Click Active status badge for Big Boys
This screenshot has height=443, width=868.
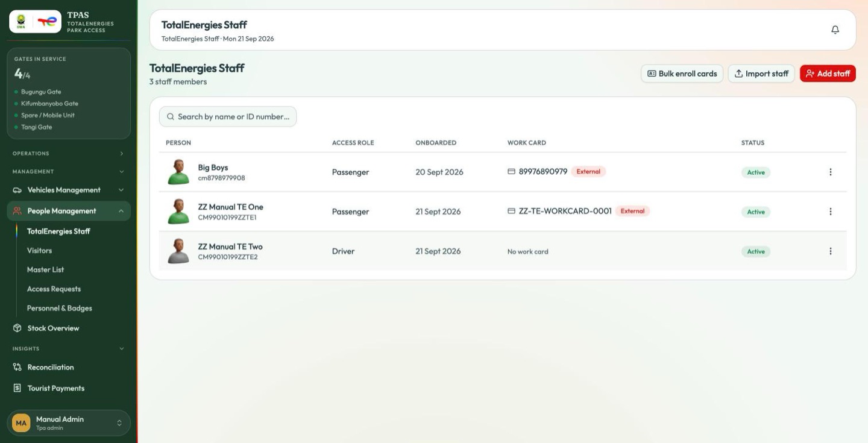click(756, 172)
